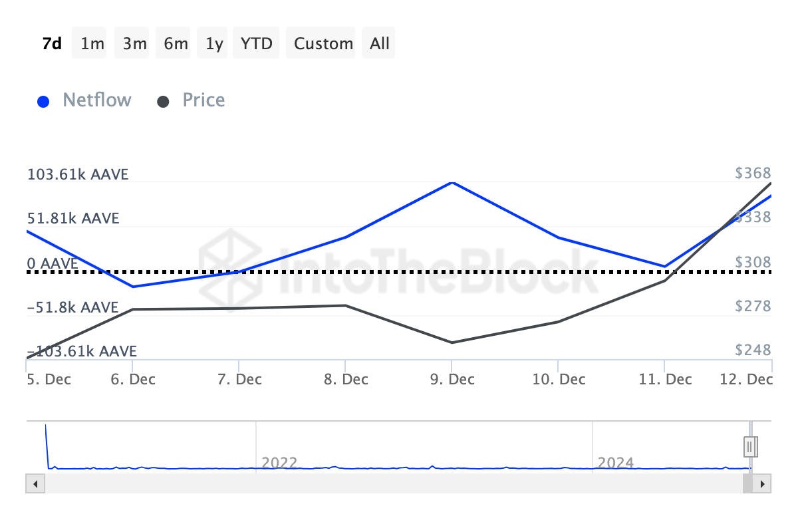Click the 2022 label in the navigator

pos(279,462)
